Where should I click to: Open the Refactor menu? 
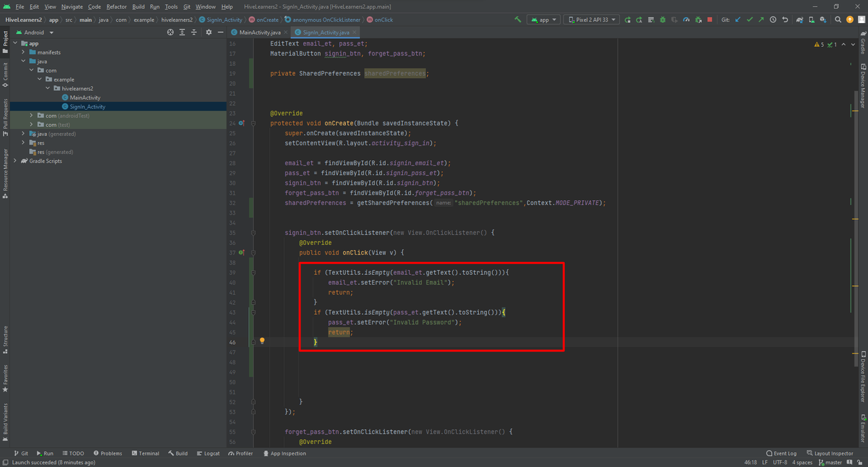117,7
